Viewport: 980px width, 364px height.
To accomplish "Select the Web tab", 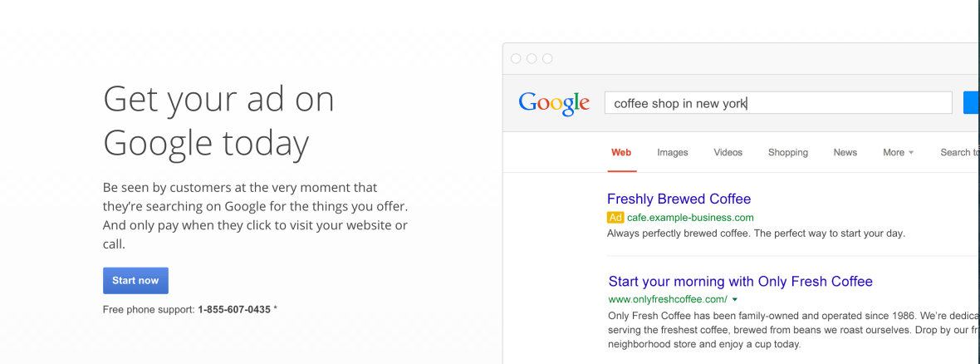I will [621, 153].
